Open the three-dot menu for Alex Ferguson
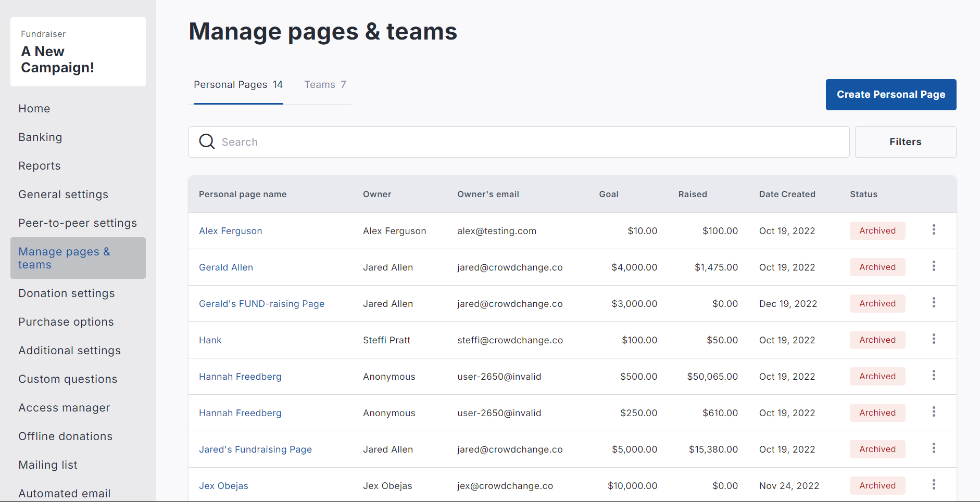Image resolution: width=980 pixels, height=502 pixels. tap(934, 230)
